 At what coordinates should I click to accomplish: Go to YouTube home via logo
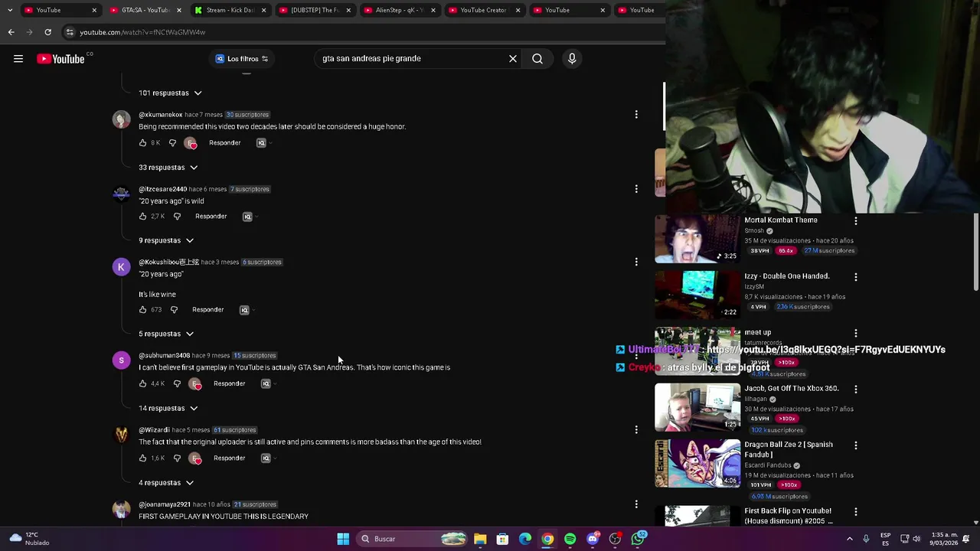point(60,59)
